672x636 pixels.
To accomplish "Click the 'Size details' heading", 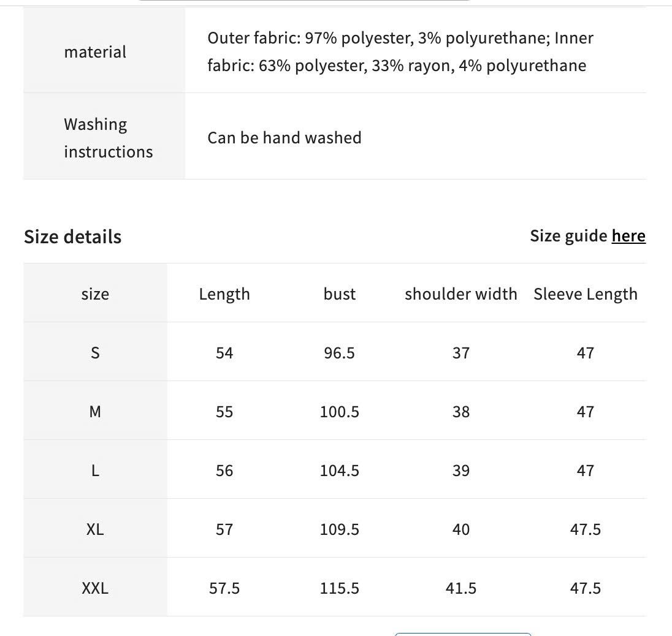I will [x=72, y=237].
